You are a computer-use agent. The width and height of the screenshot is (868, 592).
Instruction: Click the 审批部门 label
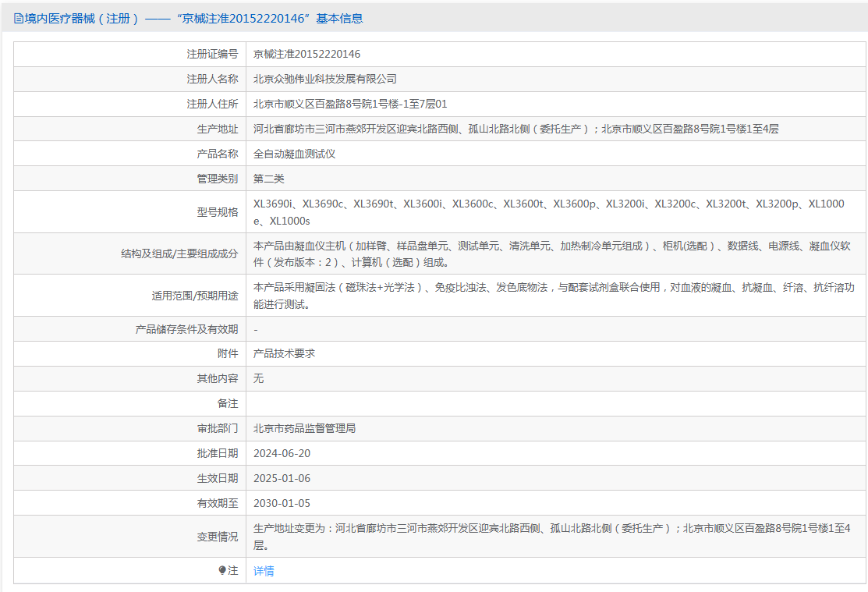pos(218,429)
